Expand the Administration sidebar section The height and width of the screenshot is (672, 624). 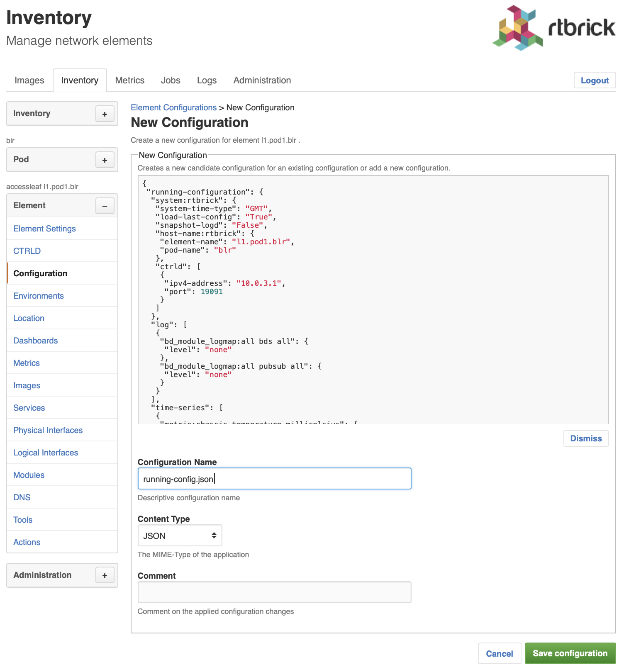[x=105, y=575]
